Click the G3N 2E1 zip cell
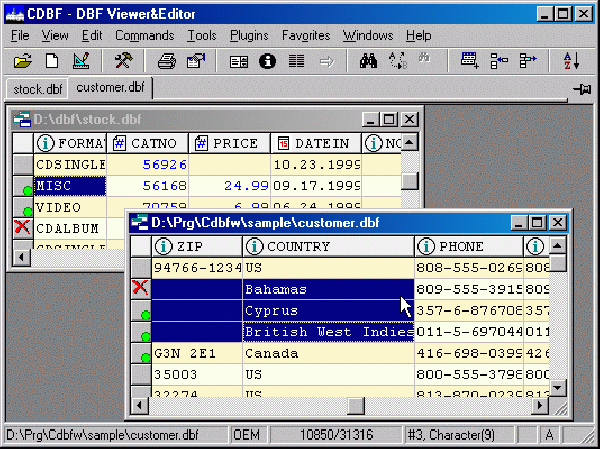600x449 pixels. pyautogui.click(x=197, y=353)
